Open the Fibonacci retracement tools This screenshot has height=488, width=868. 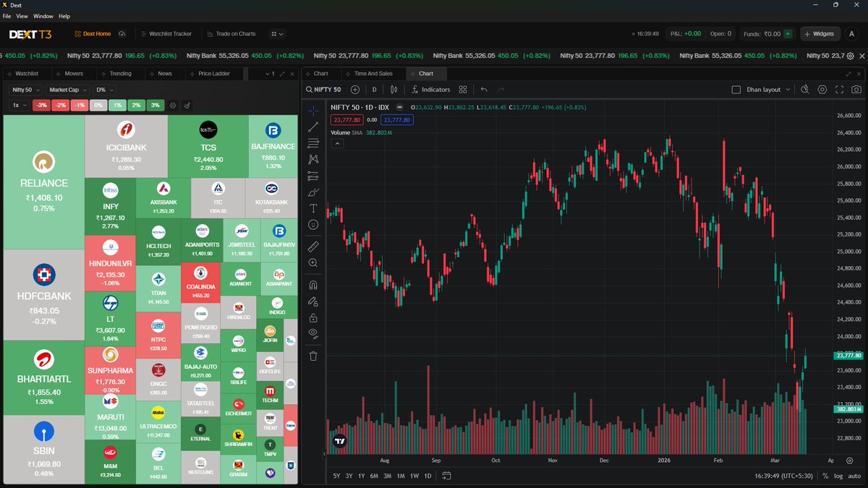313,143
